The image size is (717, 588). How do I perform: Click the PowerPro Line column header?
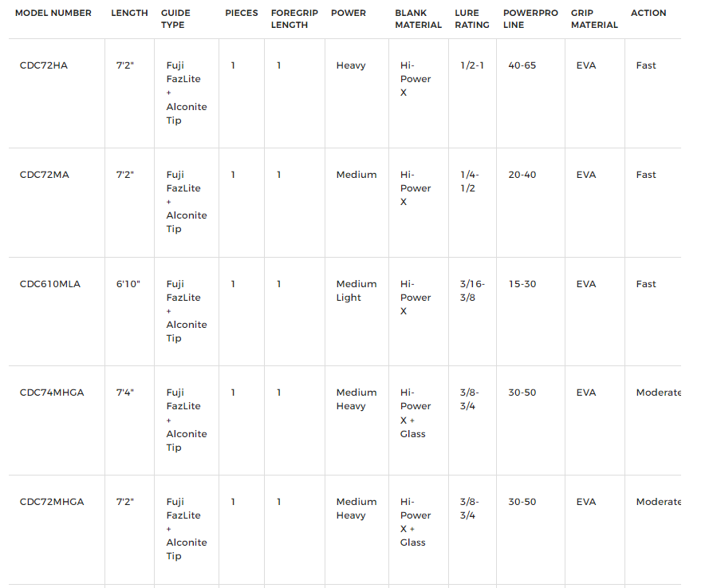tap(530, 19)
